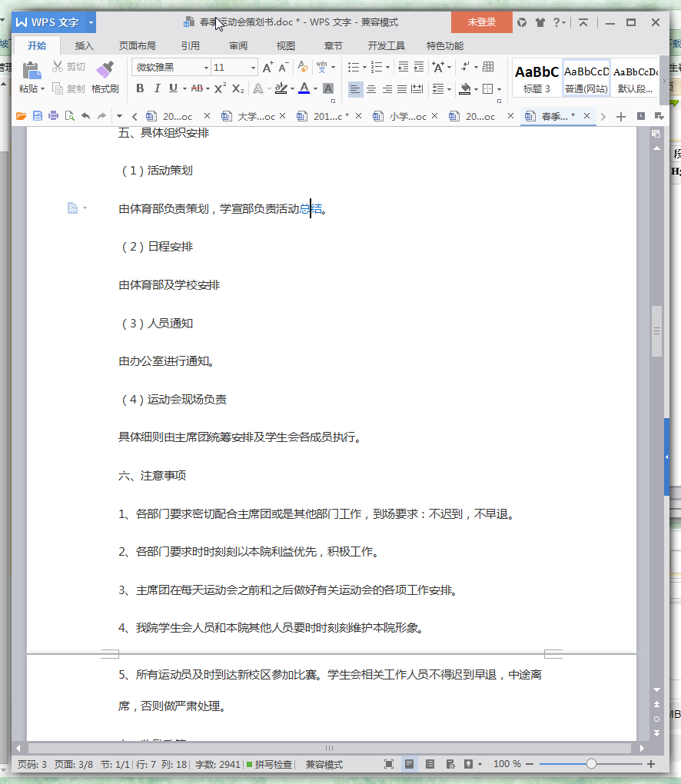Toggle underline formatting
681x784 pixels.
[173, 88]
